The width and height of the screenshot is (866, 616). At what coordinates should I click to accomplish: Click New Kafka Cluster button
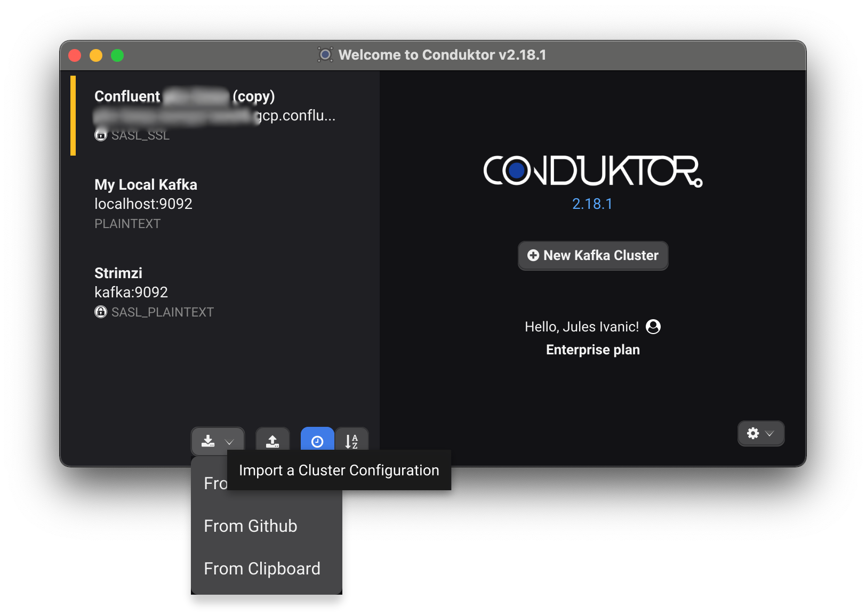click(593, 256)
